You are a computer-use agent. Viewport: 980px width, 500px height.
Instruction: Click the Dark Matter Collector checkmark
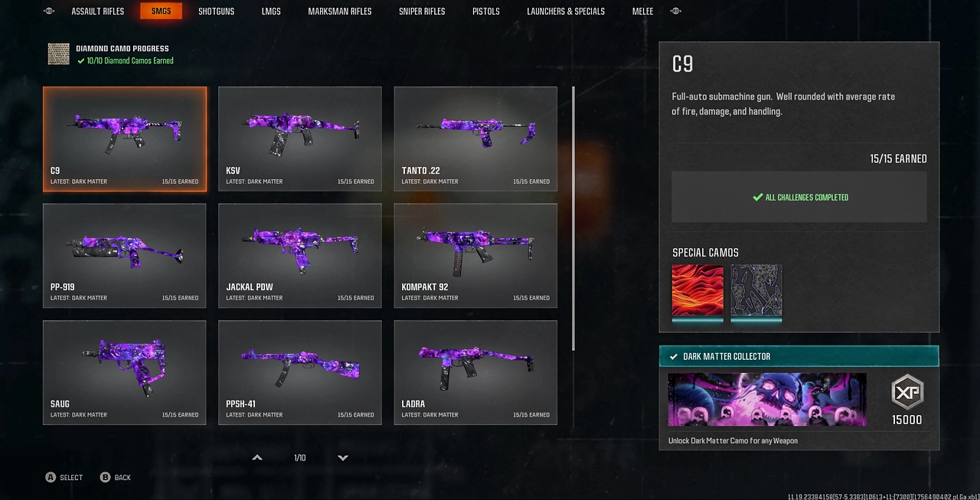(674, 356)
